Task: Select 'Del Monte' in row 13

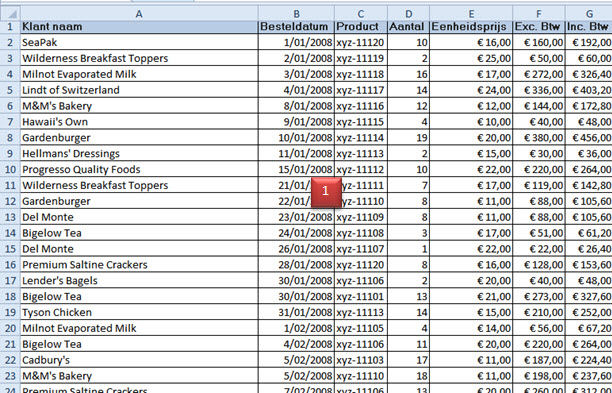Action: pyautogui.click(x=139, y=217)
